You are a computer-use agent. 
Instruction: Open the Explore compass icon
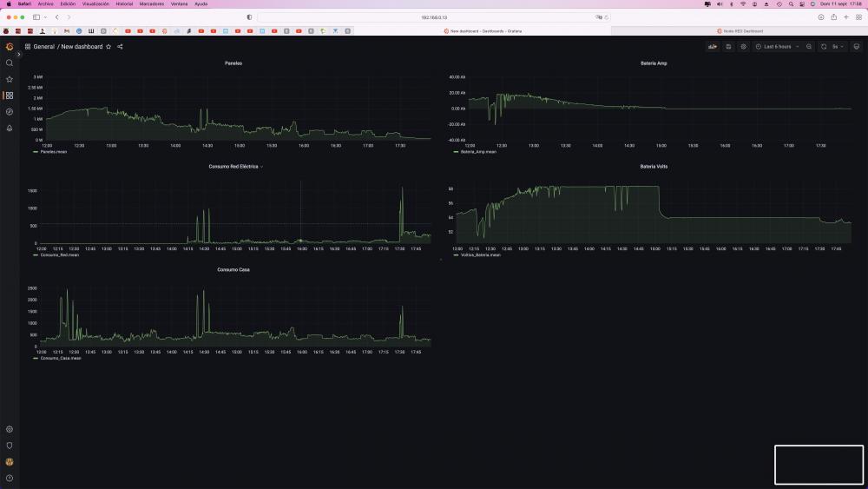pos(10,112)
